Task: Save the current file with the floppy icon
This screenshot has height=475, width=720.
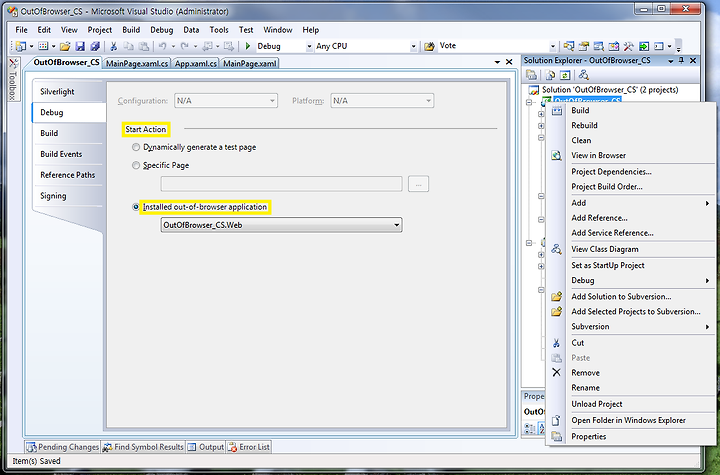Action: point(80,46)
